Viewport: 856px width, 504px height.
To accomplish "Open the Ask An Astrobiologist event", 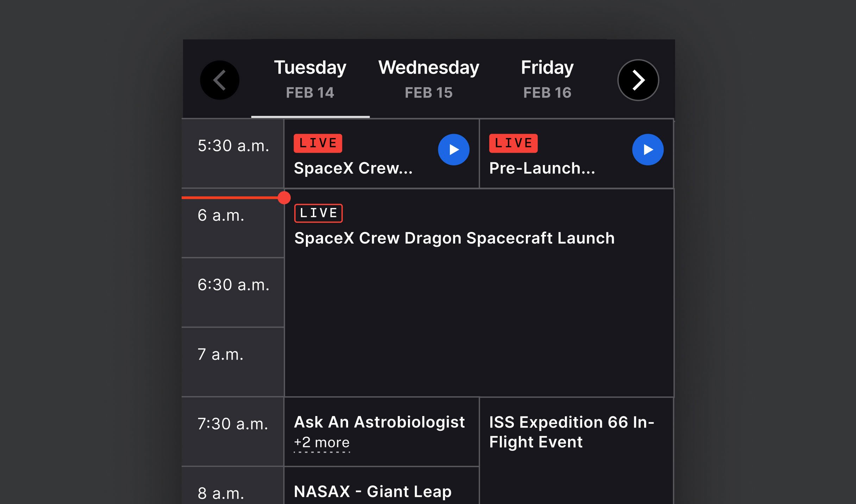I will click(379, 422).
